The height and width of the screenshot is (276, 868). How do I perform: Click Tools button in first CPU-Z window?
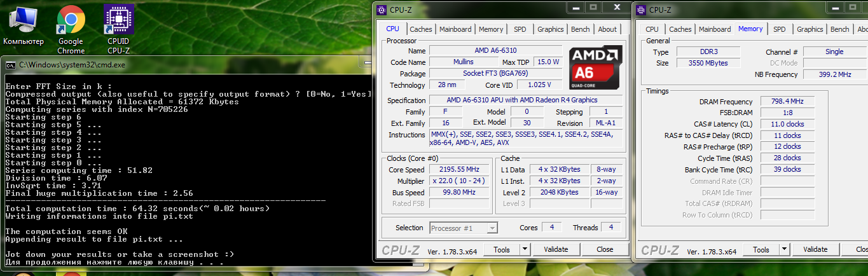pyautogui.click(x=502, y=249)
